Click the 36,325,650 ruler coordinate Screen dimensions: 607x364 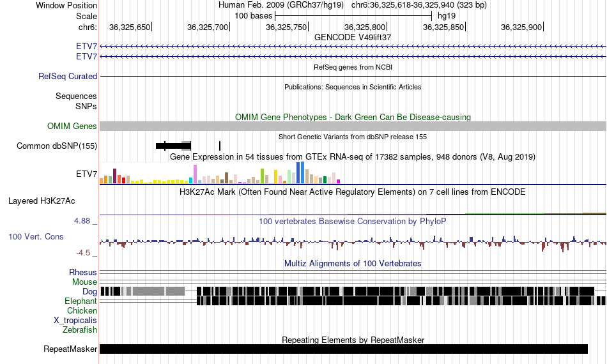pos(129,27)
